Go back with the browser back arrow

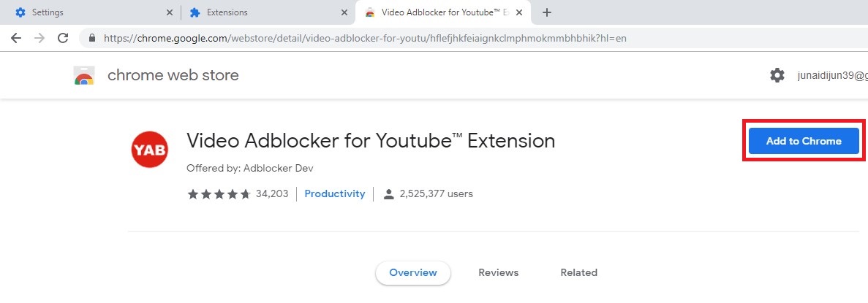tap(16, 38)
